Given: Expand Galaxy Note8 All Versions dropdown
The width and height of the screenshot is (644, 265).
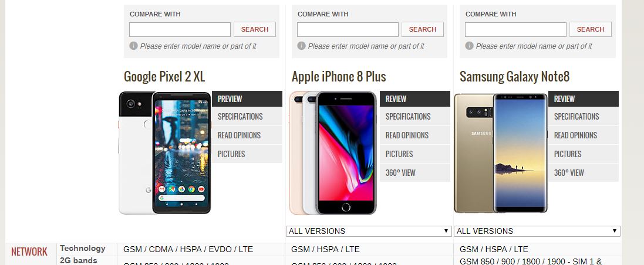Looking at the screenshot, I should (x=537, y=232).
